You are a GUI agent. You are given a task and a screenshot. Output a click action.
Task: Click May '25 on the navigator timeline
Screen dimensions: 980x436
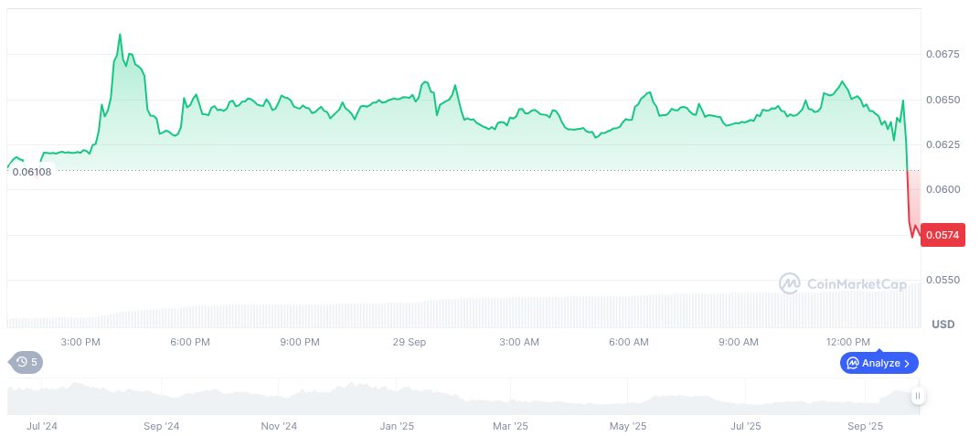click(628, 426)
